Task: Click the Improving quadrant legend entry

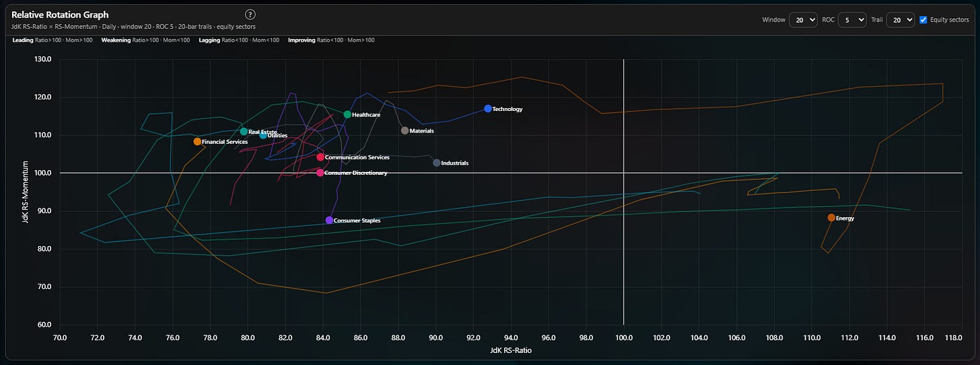Action: (331, 40)
